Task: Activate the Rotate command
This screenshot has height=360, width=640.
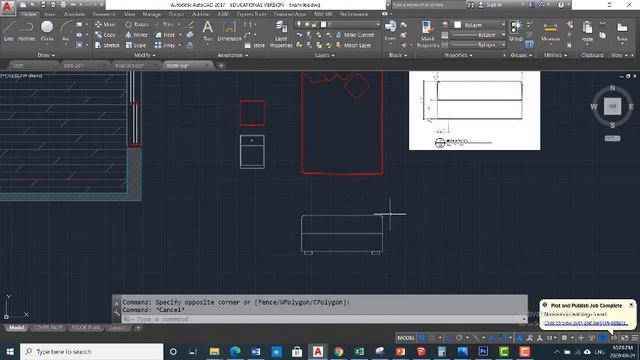Action: 137,24
